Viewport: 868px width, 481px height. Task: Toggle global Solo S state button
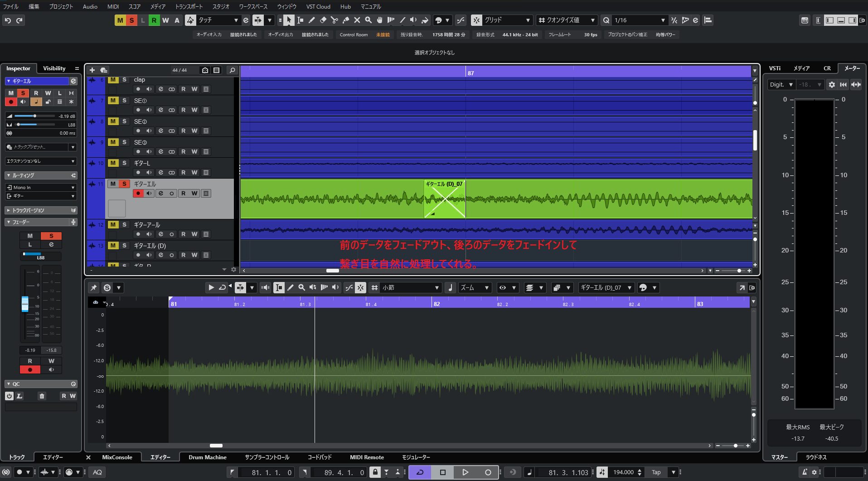coord(131,20)
